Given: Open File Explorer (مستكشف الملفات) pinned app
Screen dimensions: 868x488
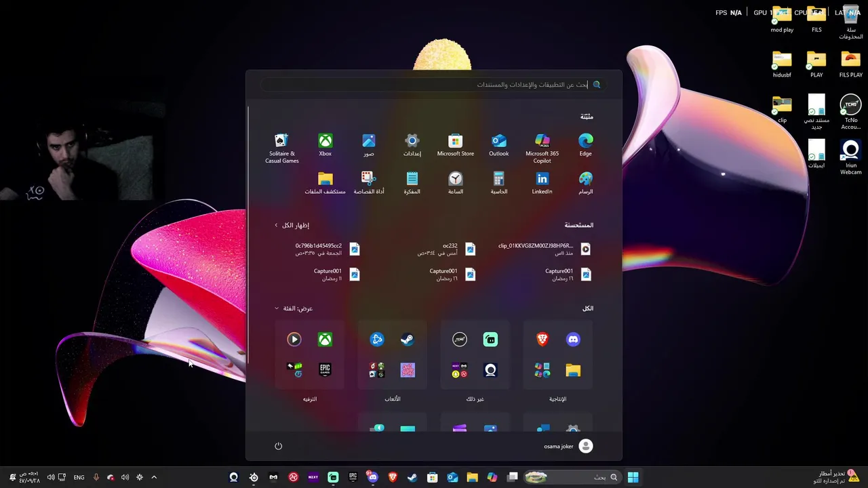Looking at the screenshot, I should coord(325,183).
